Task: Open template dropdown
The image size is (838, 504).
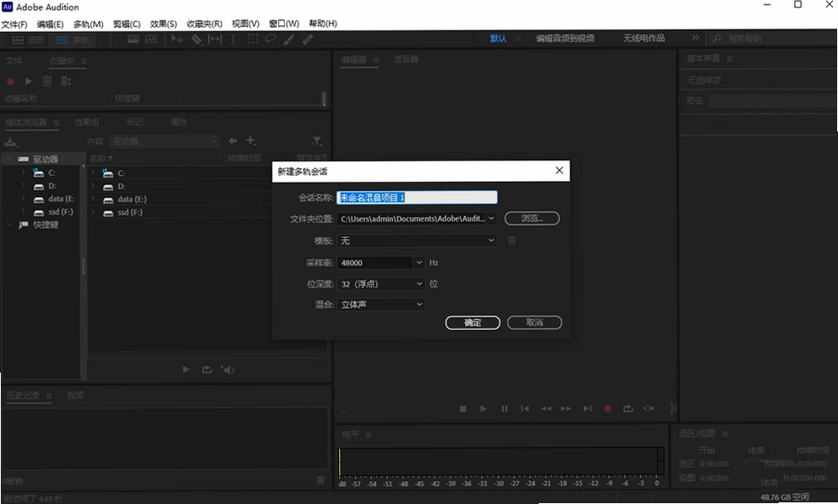Action: [x=417, y=240]
